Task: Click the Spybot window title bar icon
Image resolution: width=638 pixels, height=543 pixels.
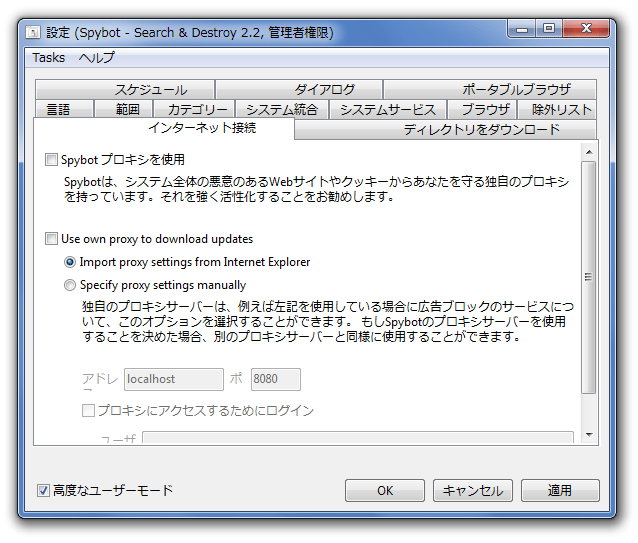Action: click(x=33, y=32)
